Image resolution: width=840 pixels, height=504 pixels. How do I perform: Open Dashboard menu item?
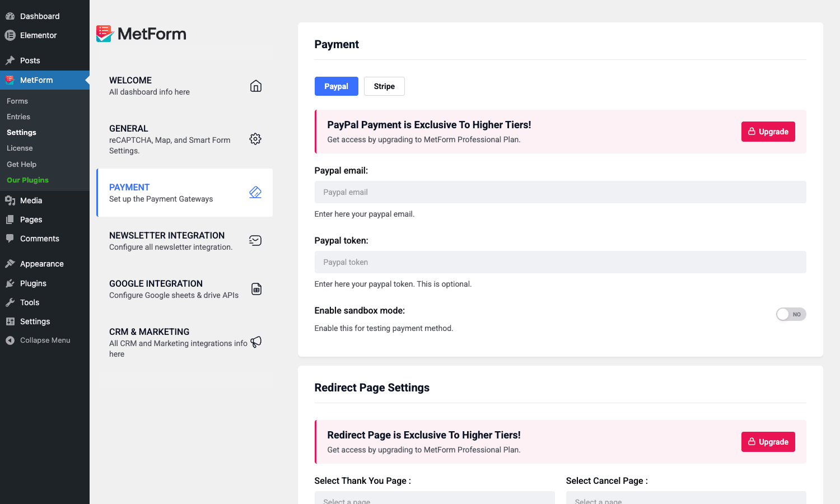click(45, 16)
